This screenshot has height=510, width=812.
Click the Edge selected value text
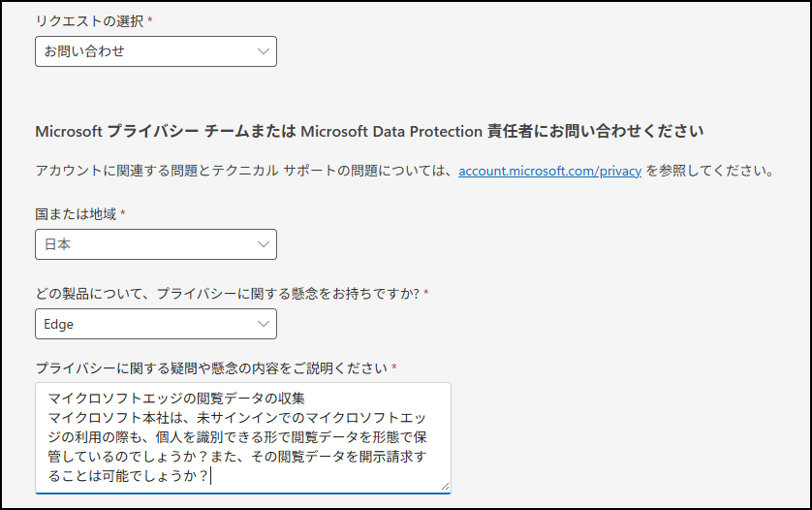pos(58,325)
